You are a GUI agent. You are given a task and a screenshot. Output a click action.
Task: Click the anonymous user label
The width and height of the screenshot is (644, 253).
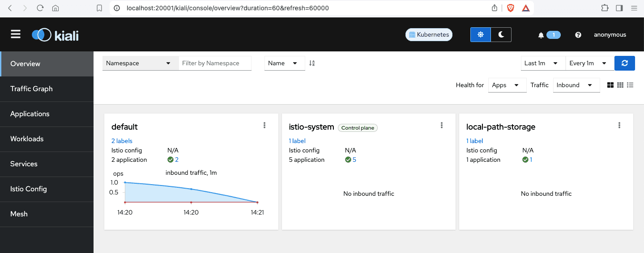click(x=610, y=34)
